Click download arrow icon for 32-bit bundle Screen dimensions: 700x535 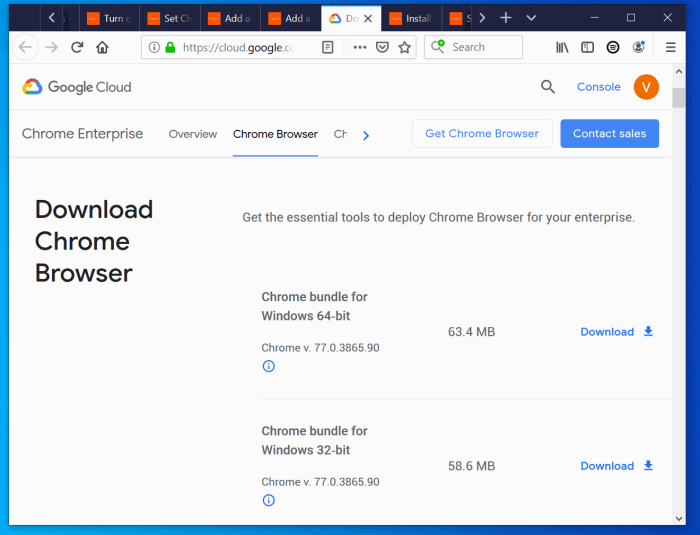(648, 465)
